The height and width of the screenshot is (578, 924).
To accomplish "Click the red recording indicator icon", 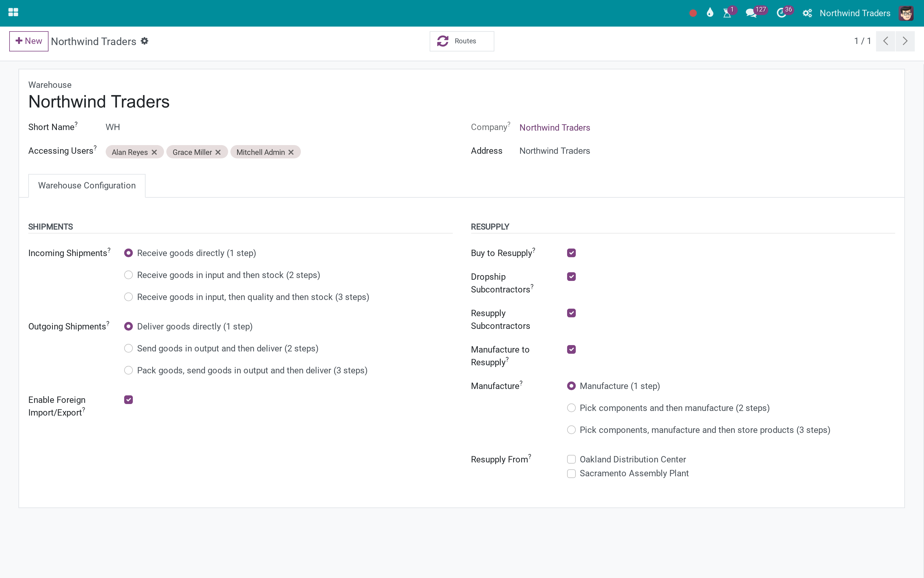I will pos(693,13).
